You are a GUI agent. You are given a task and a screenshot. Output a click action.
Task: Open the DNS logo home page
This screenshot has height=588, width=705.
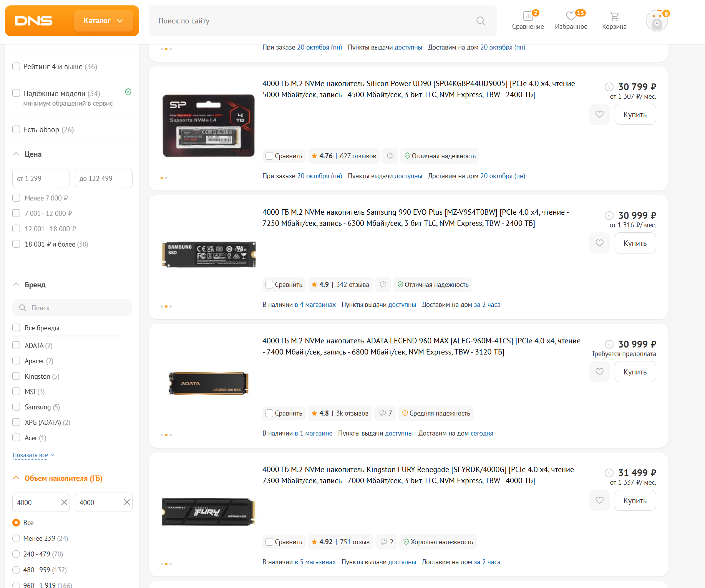click(34, 21)
